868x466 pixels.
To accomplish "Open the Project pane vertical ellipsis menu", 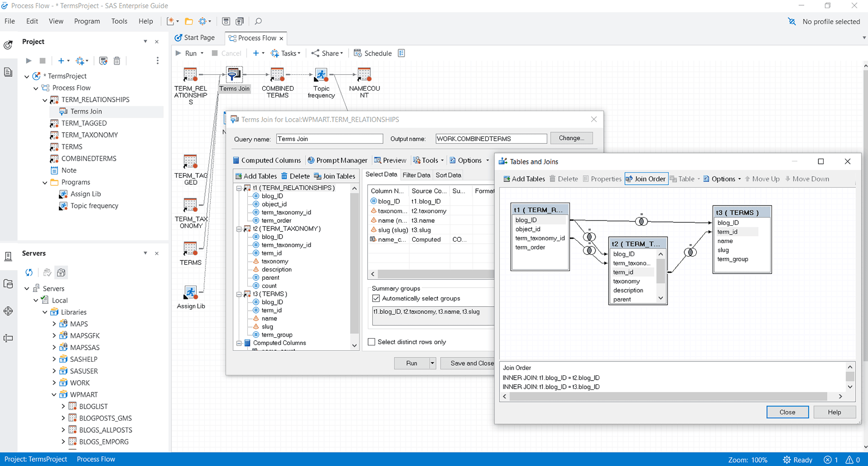I will [x=157, y=61].
